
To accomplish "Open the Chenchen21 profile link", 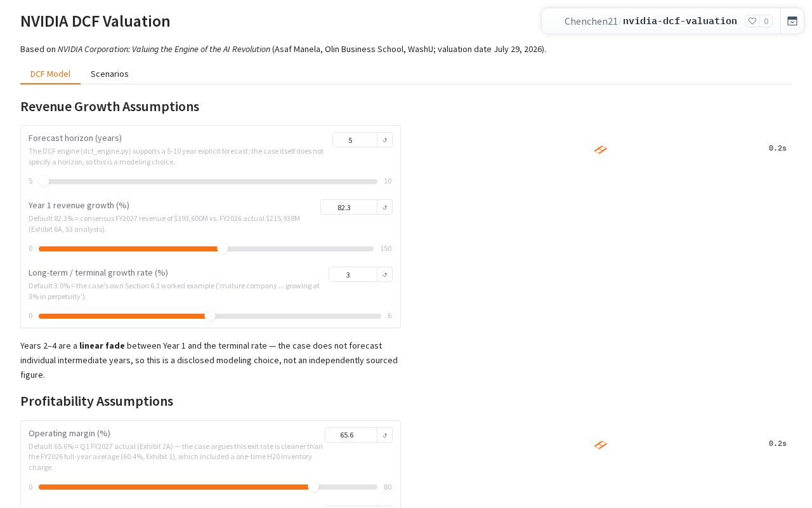I will click(x=591, y=21).
